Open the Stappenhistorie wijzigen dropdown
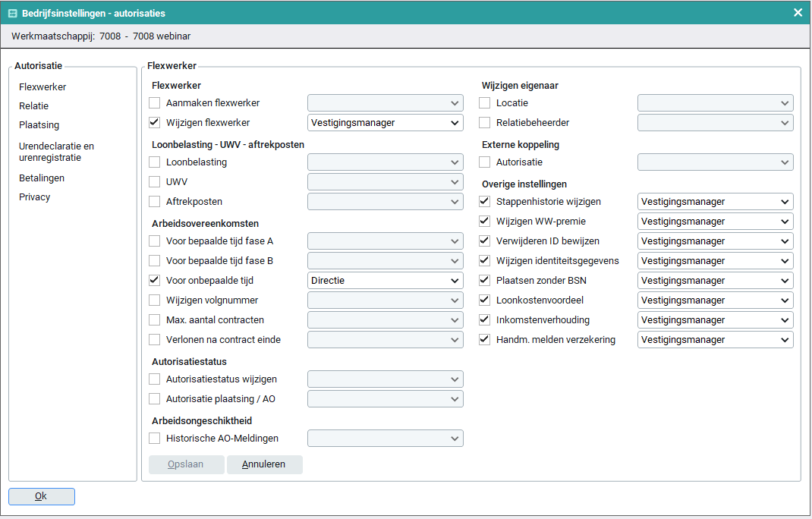 coord(715,202)
